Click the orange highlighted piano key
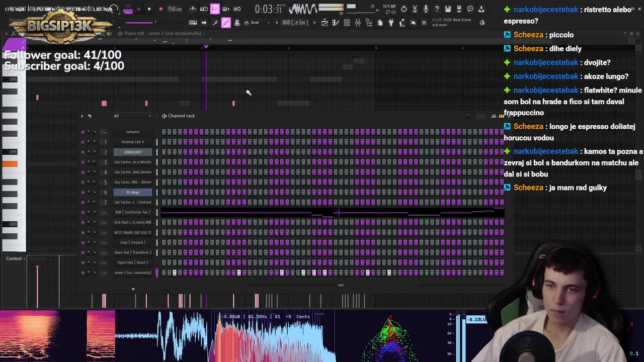 9,163
